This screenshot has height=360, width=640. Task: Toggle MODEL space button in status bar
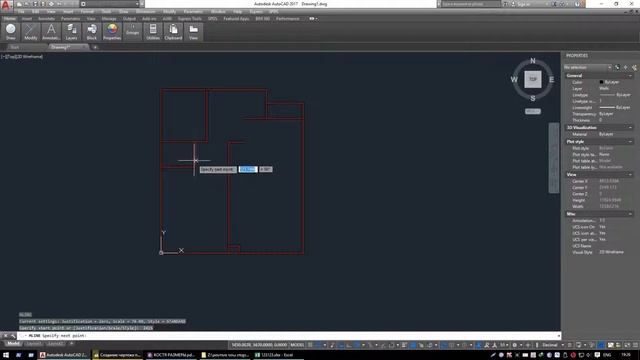point(297,345)
